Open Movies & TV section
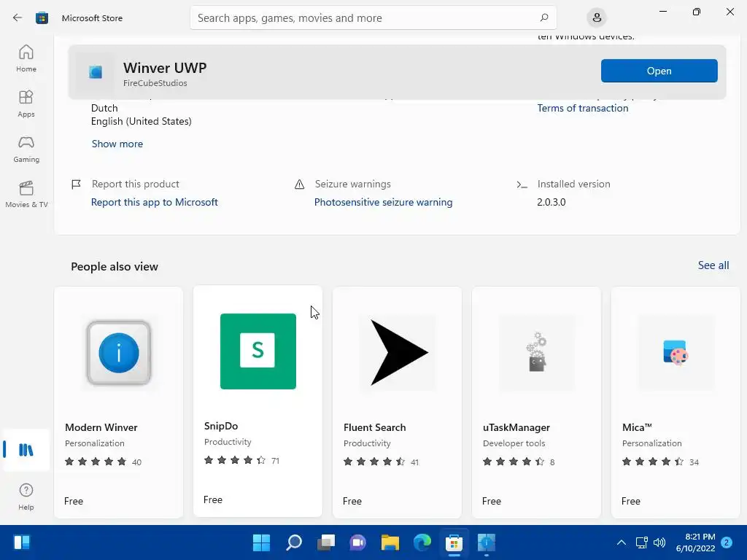747x560 pixels. [x=26, y=194]
